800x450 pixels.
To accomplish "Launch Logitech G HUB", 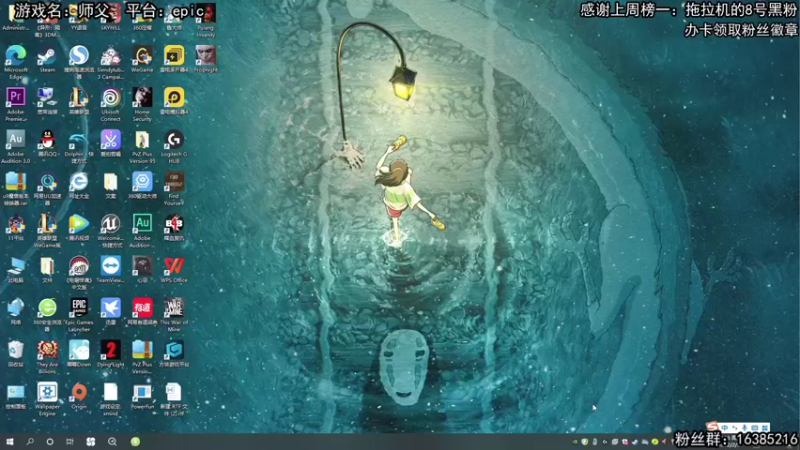I will click(174, 139).
